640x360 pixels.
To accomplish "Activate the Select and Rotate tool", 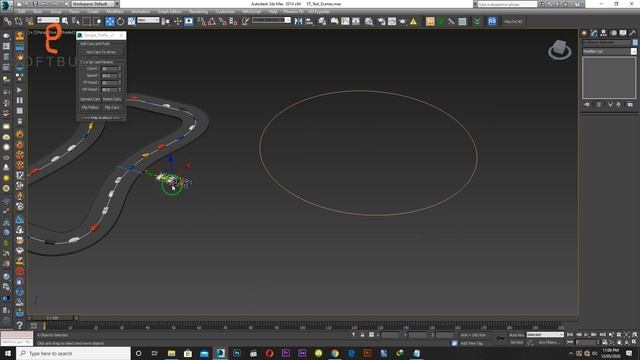I will (x=120, y=21).
